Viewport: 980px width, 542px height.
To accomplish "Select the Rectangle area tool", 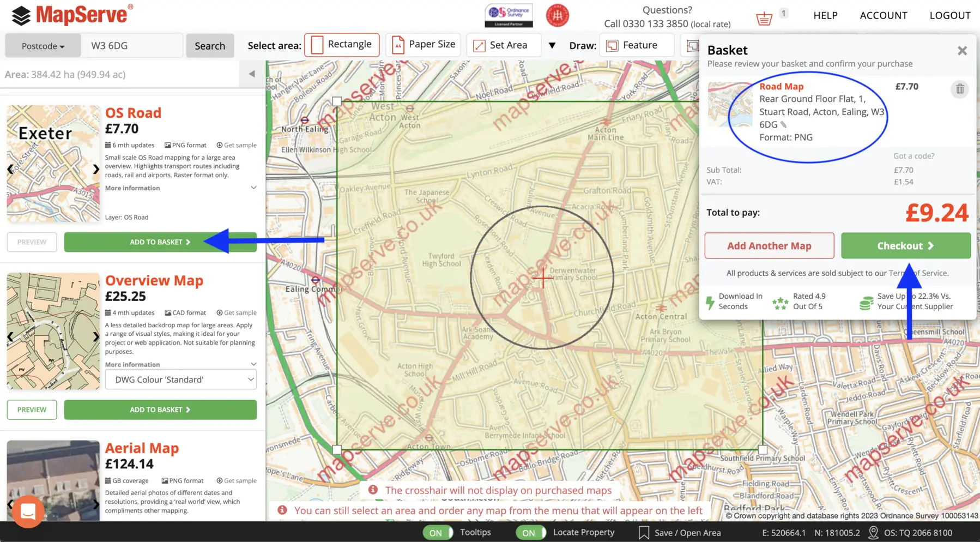I will coord(342,45).
